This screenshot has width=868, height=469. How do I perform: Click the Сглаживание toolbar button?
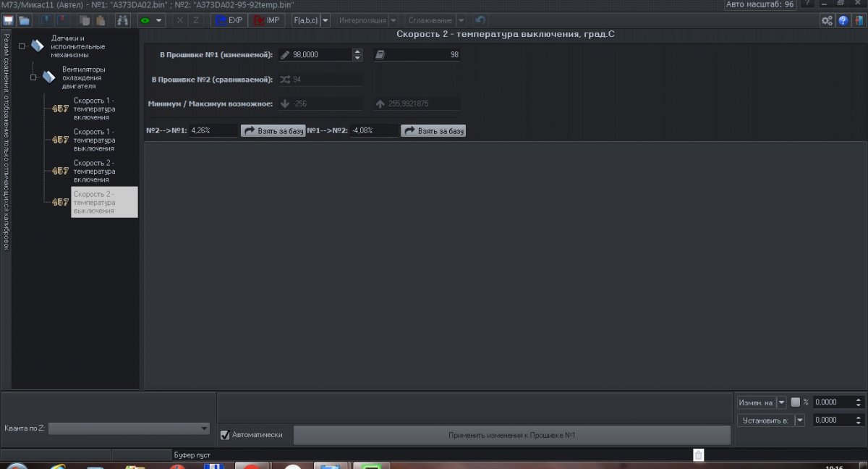pyautogui.click(x=430, y=20)
